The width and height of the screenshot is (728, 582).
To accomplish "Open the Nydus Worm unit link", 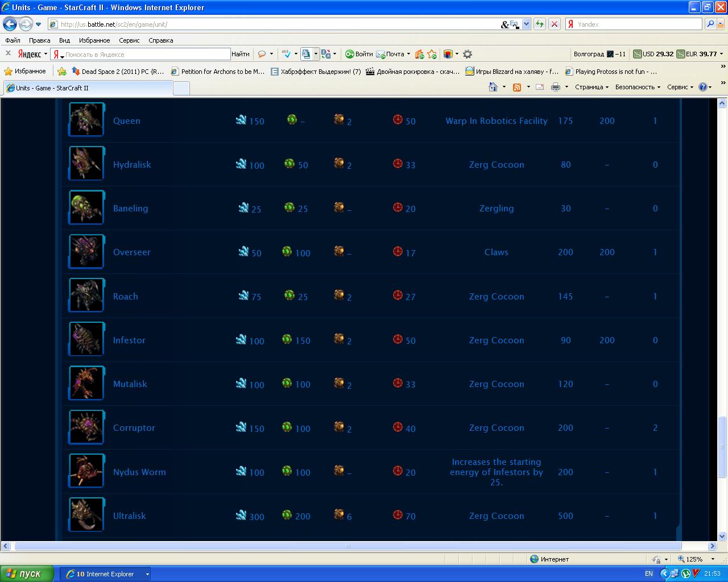I will [139, 472].
